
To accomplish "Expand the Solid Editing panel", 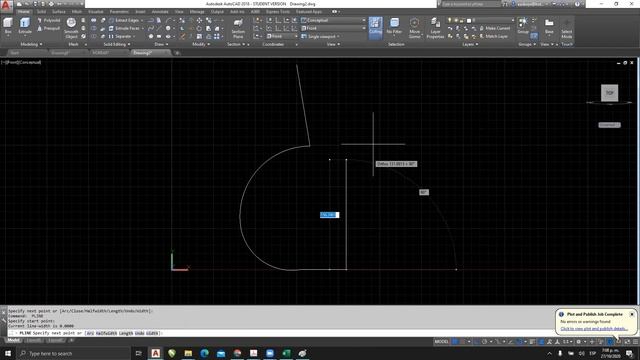I will [117, 44].
